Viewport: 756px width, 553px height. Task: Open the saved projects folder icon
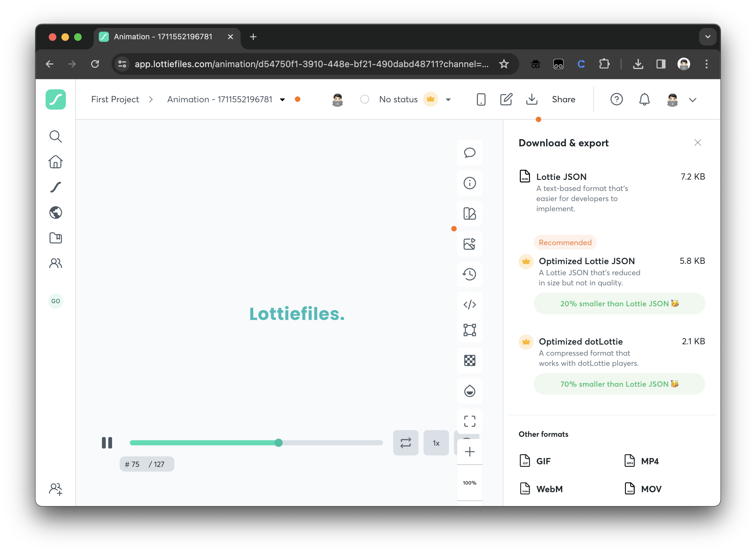coord(55,238)
